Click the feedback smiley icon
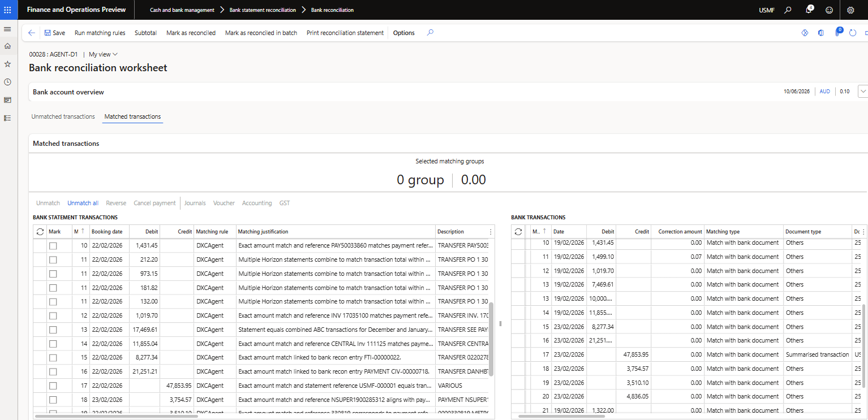Image resolution: width=868 pixels, height=420 pixels. [830, 10]
